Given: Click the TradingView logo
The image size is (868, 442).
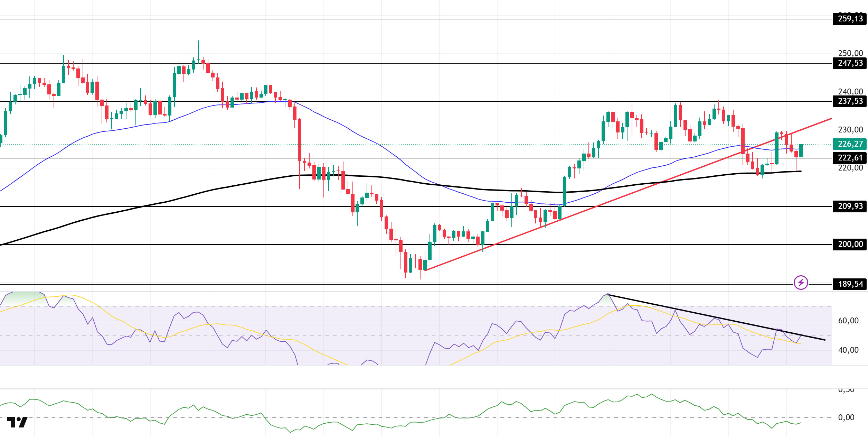Looking at the screenshot, I should (x=17, y=422).
